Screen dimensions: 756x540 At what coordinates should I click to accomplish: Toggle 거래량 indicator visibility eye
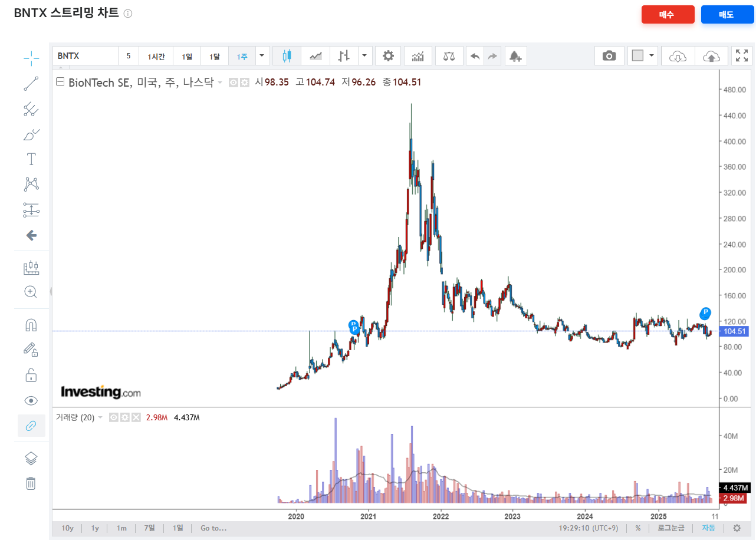tap(114, 417)
